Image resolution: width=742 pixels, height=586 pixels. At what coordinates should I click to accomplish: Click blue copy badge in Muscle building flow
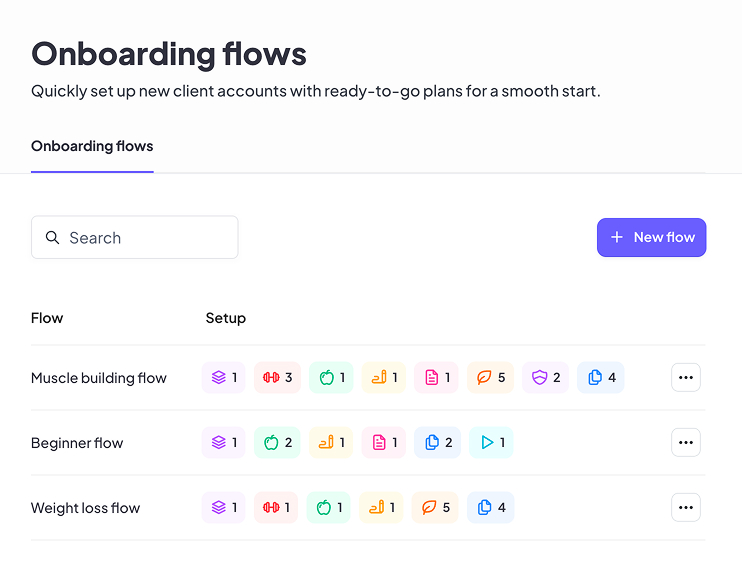tap(600, 378)
